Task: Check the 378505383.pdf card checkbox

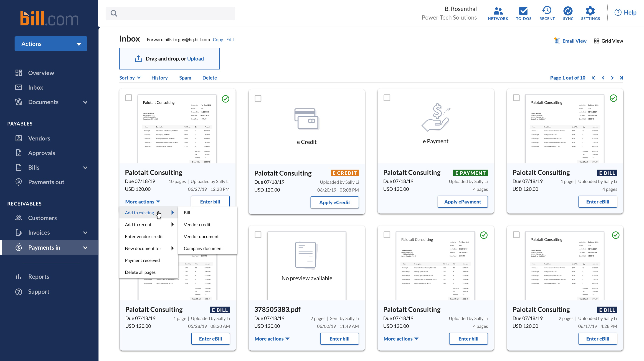Action: pyautogui.click(x=258, y=235)
